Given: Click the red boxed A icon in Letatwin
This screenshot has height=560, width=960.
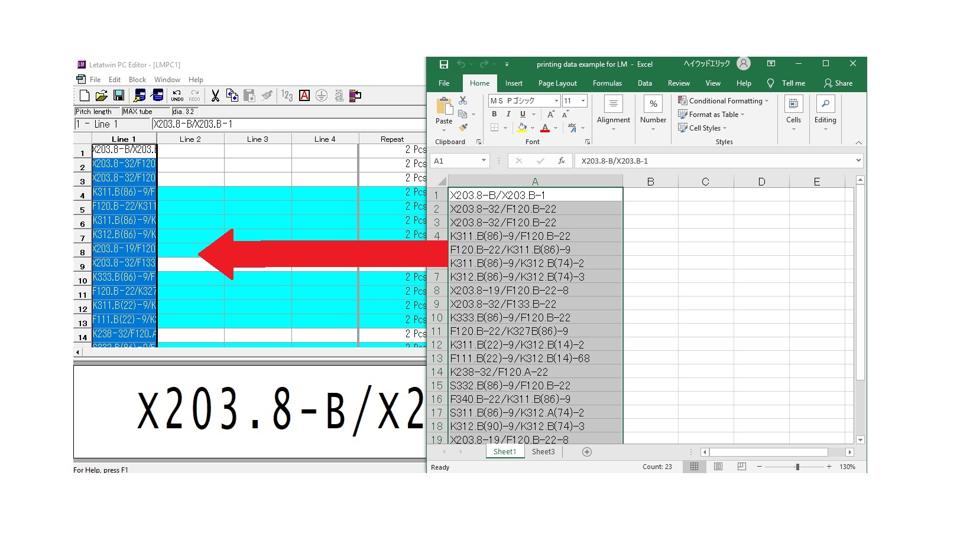Looking at the screenshot, I should tap(304, 96).
